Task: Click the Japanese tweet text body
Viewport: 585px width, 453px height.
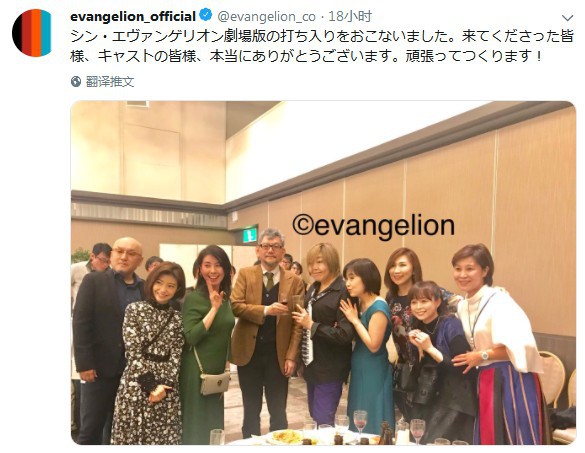Action: click(322, 47)
